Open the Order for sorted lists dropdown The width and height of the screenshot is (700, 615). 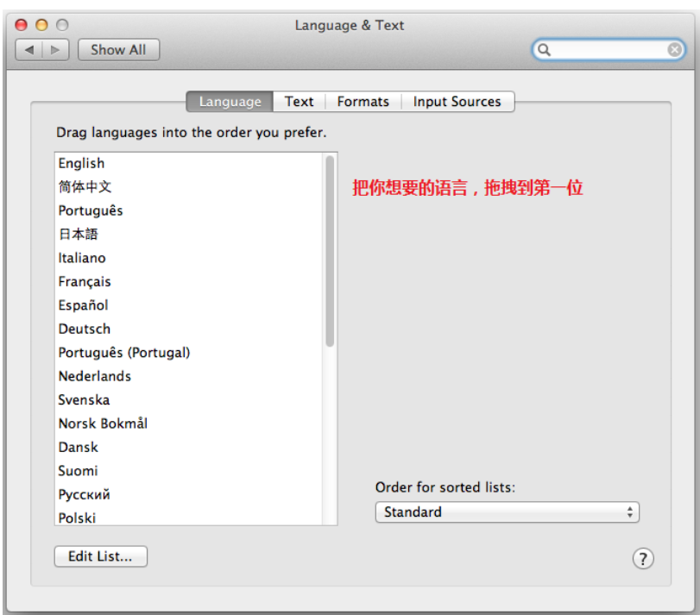click(x=507, y=512)
